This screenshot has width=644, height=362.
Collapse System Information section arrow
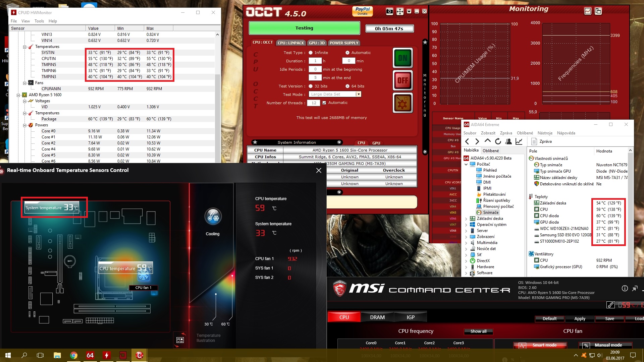coord(339,142)
